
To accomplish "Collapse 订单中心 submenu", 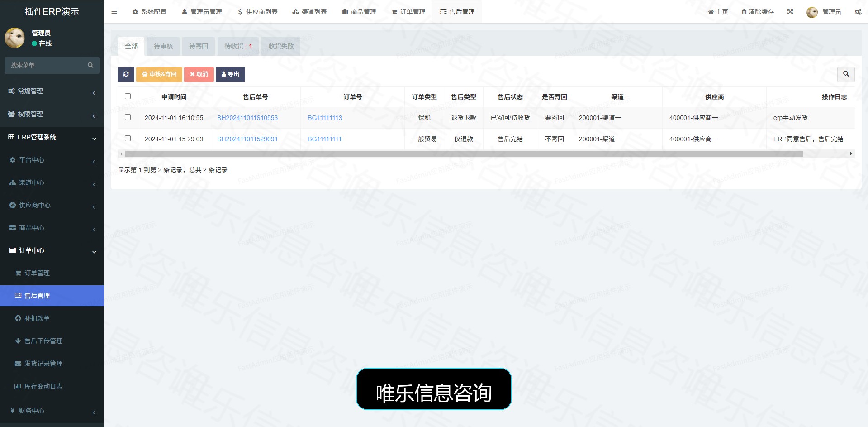I will click(x=52, y=250).
